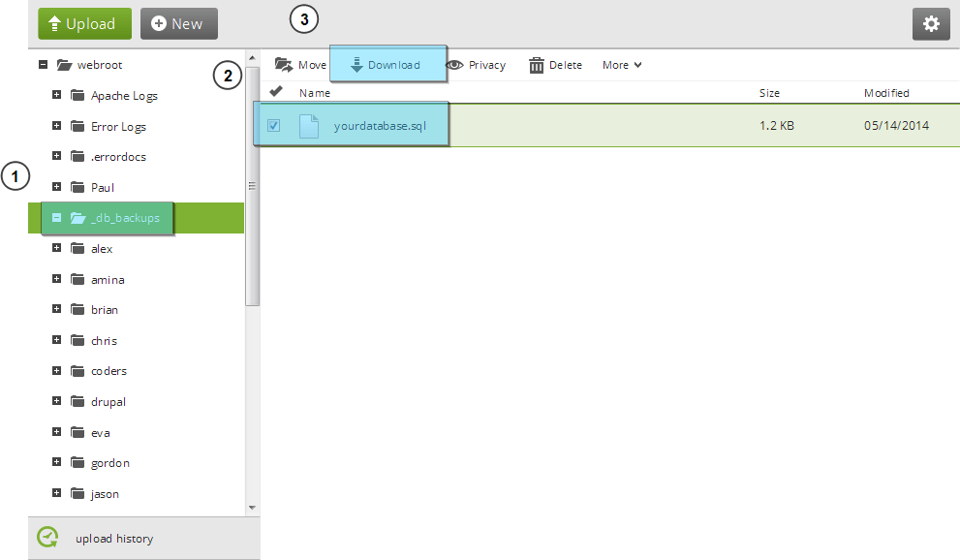Collapse the webroot tree node
This screenshot has width=960, height=560.
pos(43,64)
